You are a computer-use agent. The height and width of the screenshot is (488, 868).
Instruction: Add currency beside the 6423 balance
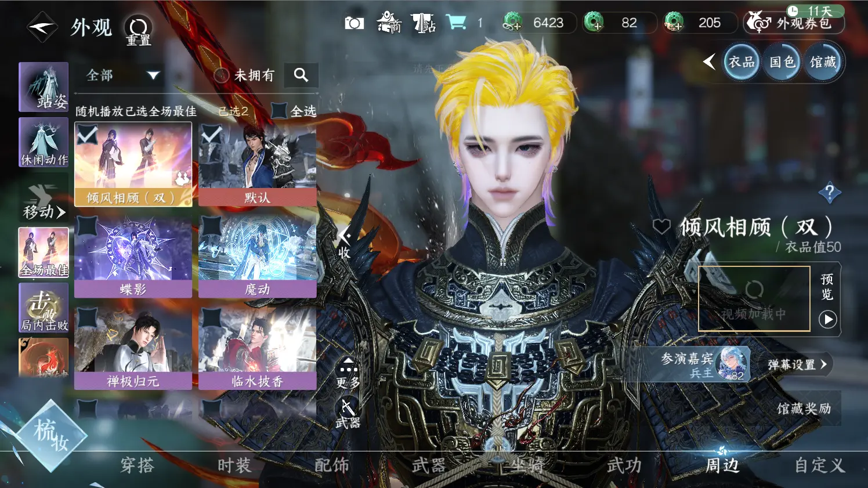pos(512,23)
